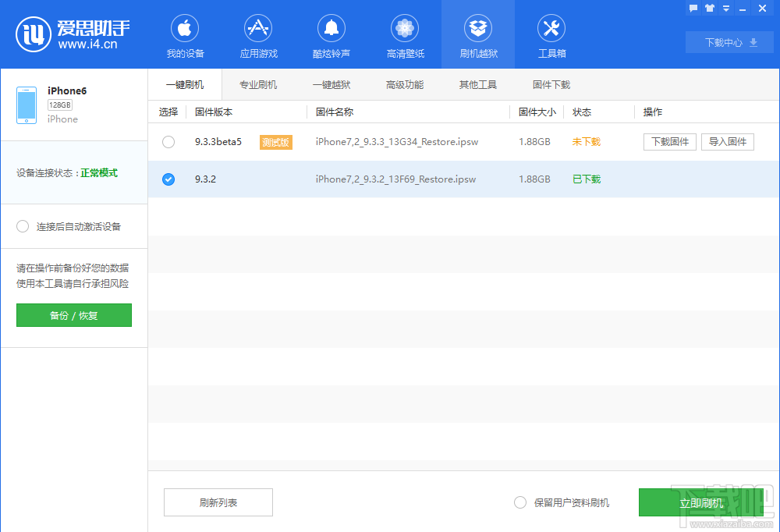This screenshot has height=532, width=780.
Task: Open the 我的设备 (My Devices) section
Action: 184,34
